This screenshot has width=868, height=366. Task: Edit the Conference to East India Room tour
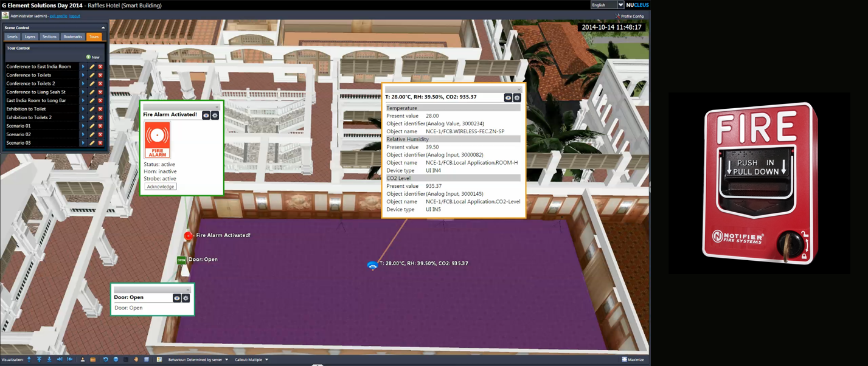pyautogui.click(x=92, y=67)
